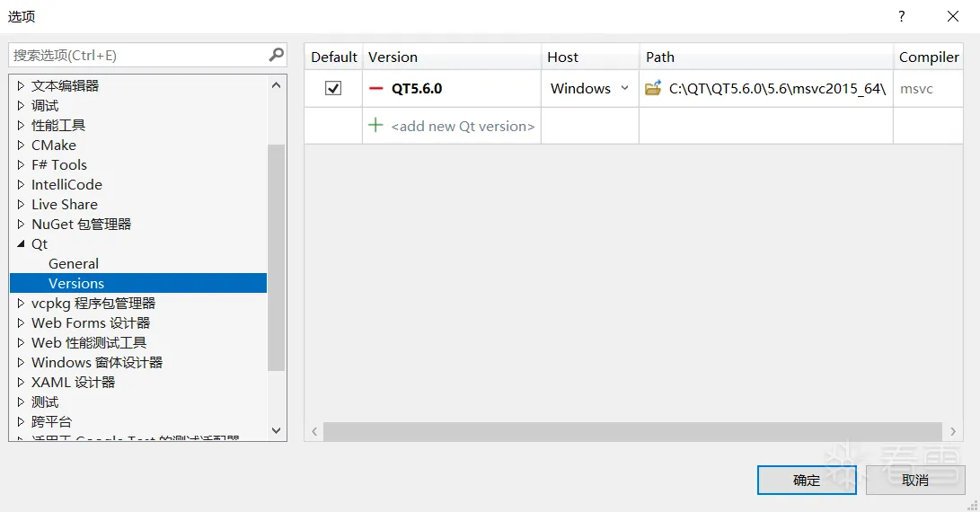Click tree scrollbar down arrow

pos(277,431)
